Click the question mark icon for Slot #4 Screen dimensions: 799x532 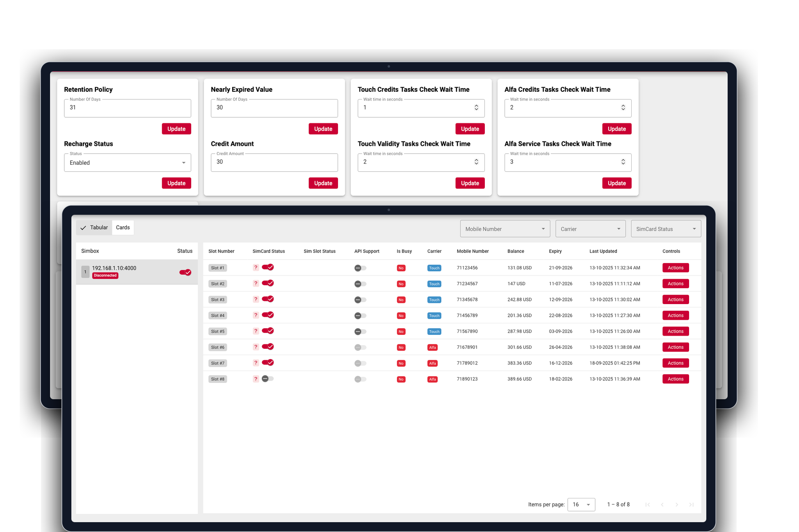[x=256, y=315]
